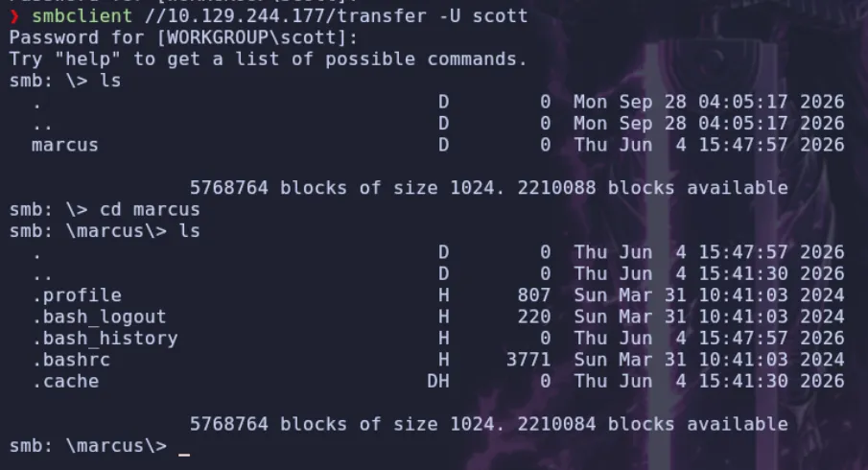The height and width of the screenshot is (470, 868).
Task: Click the //10.129.244.177/transfer share path
Action: tap(286, 16)
